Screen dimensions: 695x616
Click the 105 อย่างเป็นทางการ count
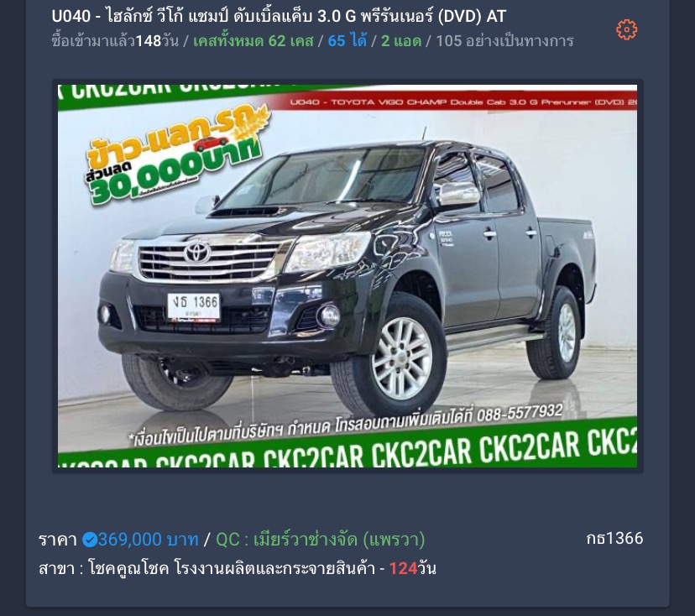(504, 41)
